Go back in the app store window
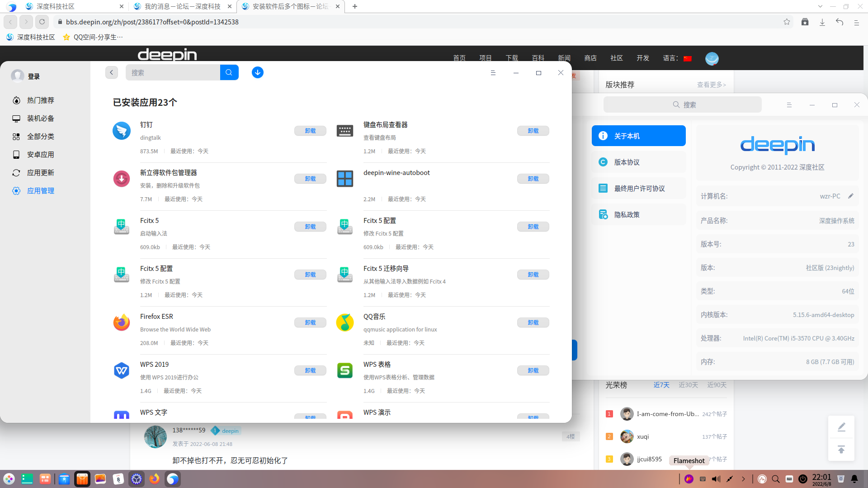Image resolution: width=868 pixels, height=488 pixels. click(112, 72)
